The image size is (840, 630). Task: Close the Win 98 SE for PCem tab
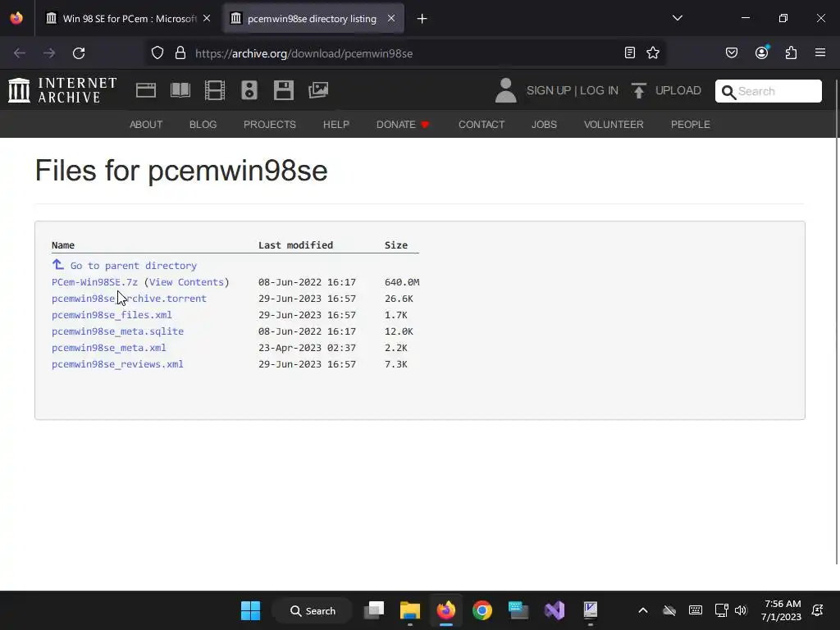point(207,18)
